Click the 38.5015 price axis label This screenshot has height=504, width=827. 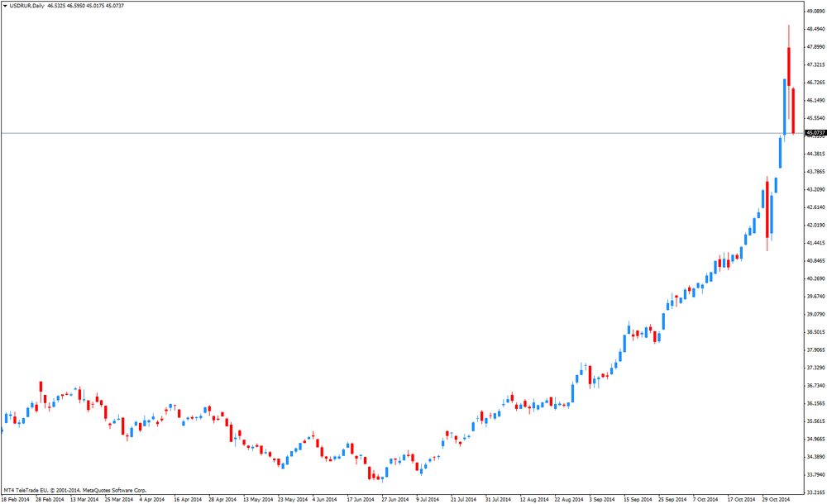(815, 332)
